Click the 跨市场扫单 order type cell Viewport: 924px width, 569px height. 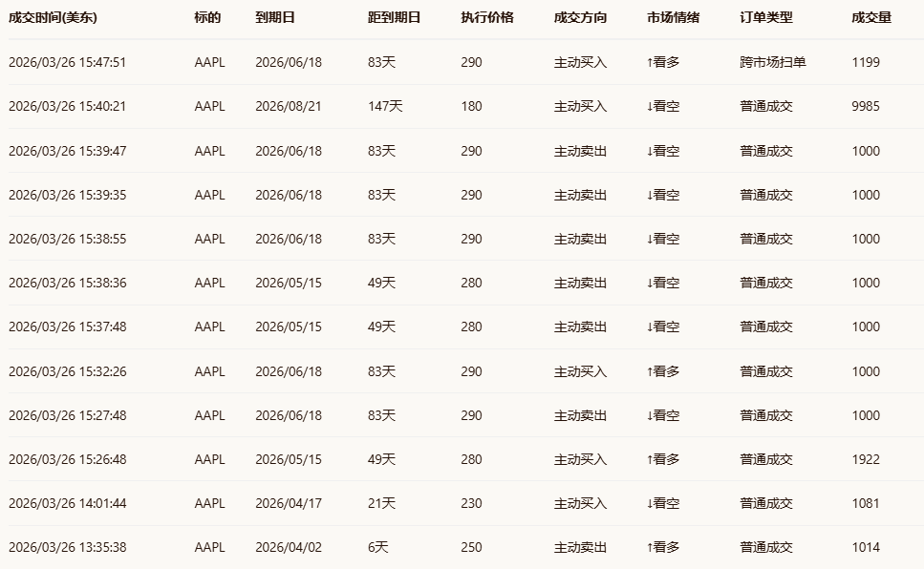(x=773, y=62)
